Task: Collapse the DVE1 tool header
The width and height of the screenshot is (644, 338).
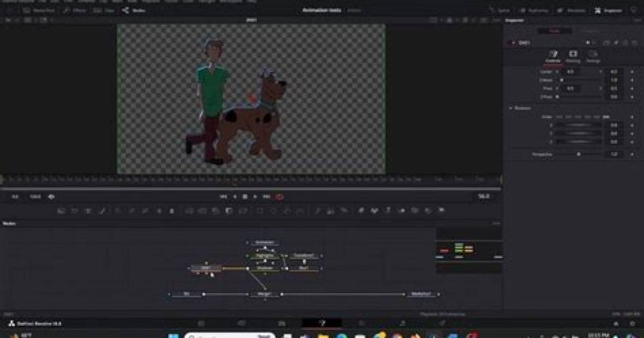Action: coord(513,43)
